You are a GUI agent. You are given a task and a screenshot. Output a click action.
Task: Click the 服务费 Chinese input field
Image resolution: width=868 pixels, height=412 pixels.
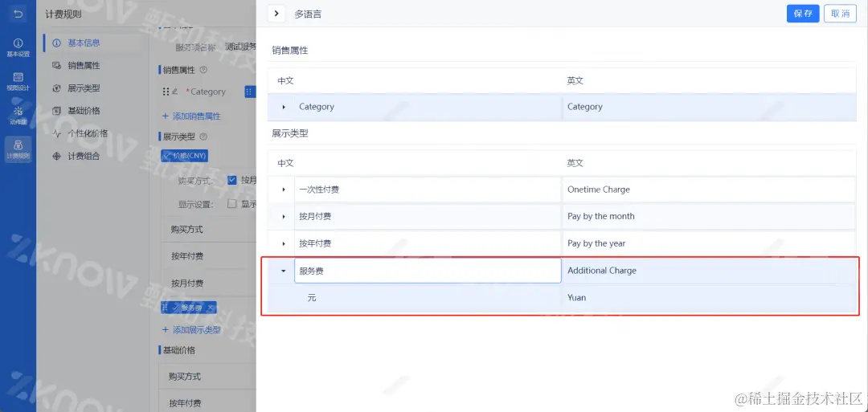click(x=428, y=271)
